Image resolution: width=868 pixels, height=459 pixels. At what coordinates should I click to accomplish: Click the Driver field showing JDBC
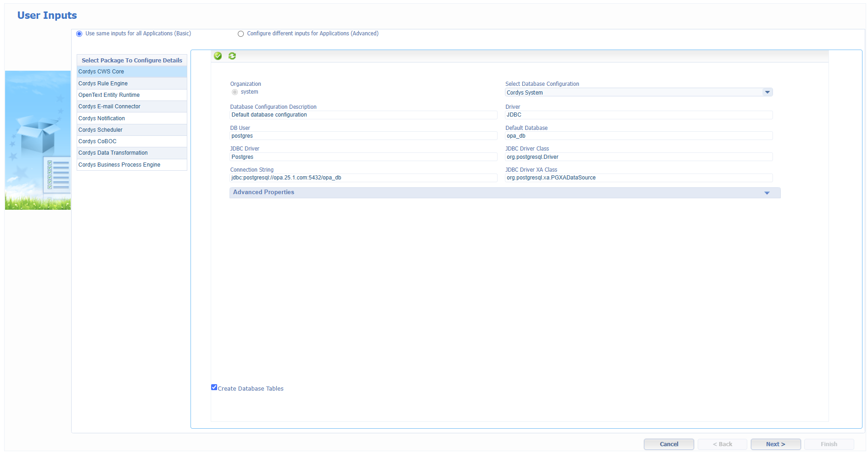[x=638, y=115]
